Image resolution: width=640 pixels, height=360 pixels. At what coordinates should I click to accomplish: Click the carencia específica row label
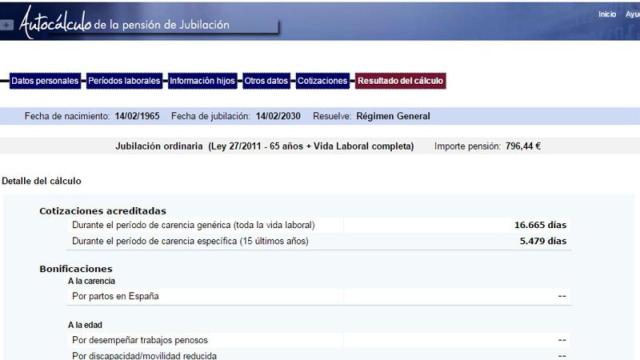point(190,241)
